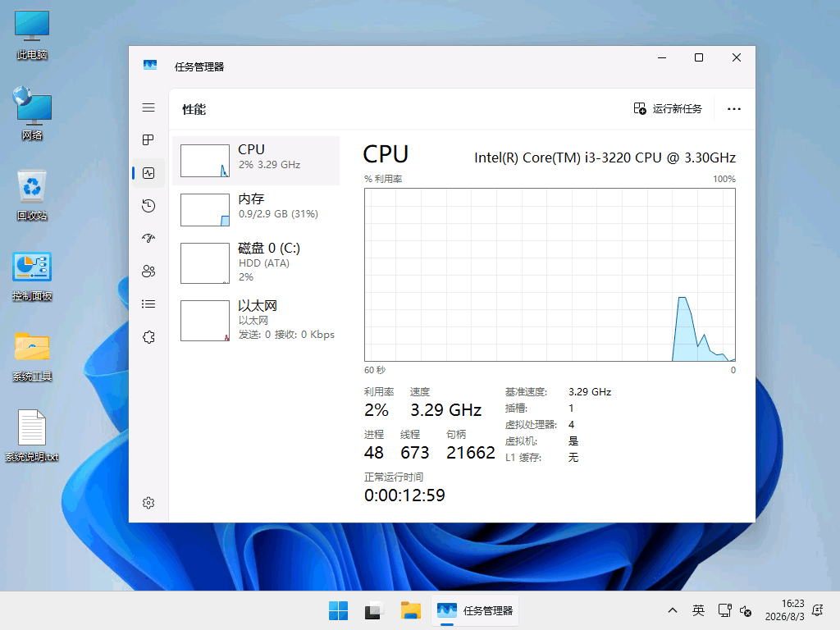The image size is (840, 630).
Task: Select the CPU resource entry
Action: pos(256,161)
